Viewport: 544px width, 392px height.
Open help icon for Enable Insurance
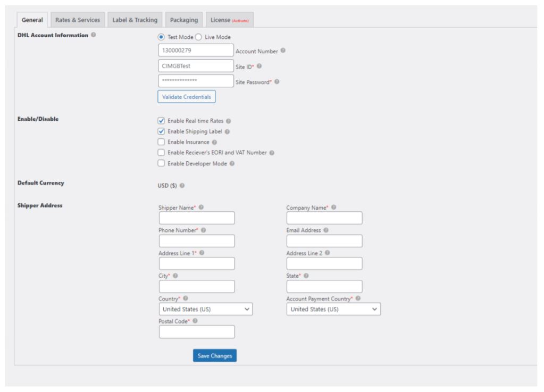[214, 142]
